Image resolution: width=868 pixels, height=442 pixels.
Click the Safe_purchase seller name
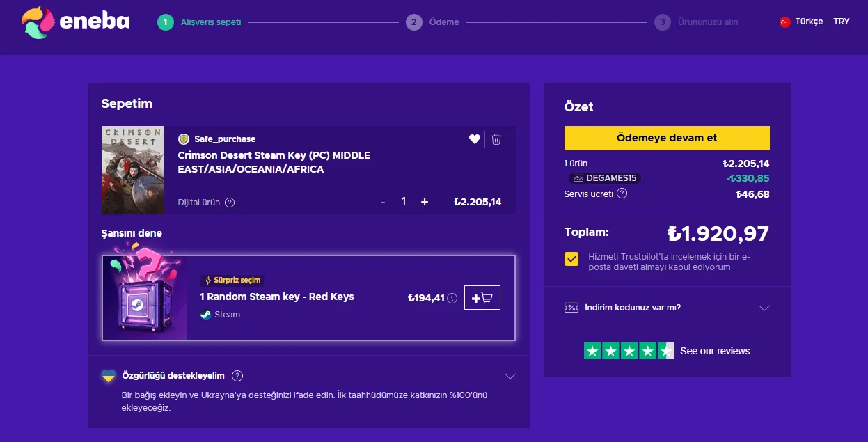pyautogui.click(x=225, y=139)
